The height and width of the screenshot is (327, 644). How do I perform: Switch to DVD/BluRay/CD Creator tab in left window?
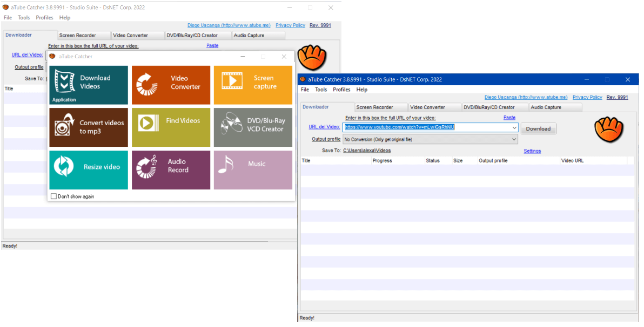(198, 35)
